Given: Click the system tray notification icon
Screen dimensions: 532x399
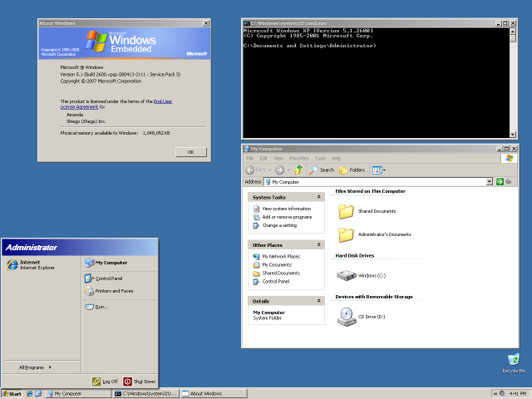Looking at the screenshot, I should pyautogui.click(x=502, y=393).
